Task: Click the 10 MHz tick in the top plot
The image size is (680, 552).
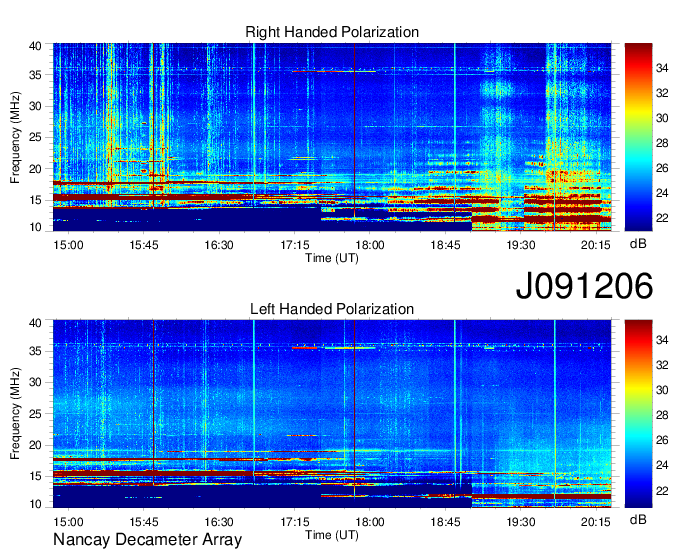Action: (x=35, y=227)
